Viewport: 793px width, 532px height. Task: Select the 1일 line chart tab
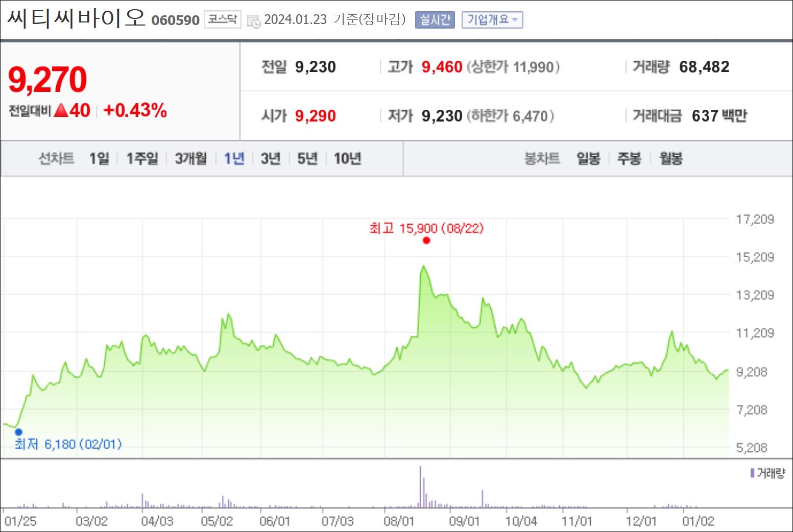tap(99, 159)
